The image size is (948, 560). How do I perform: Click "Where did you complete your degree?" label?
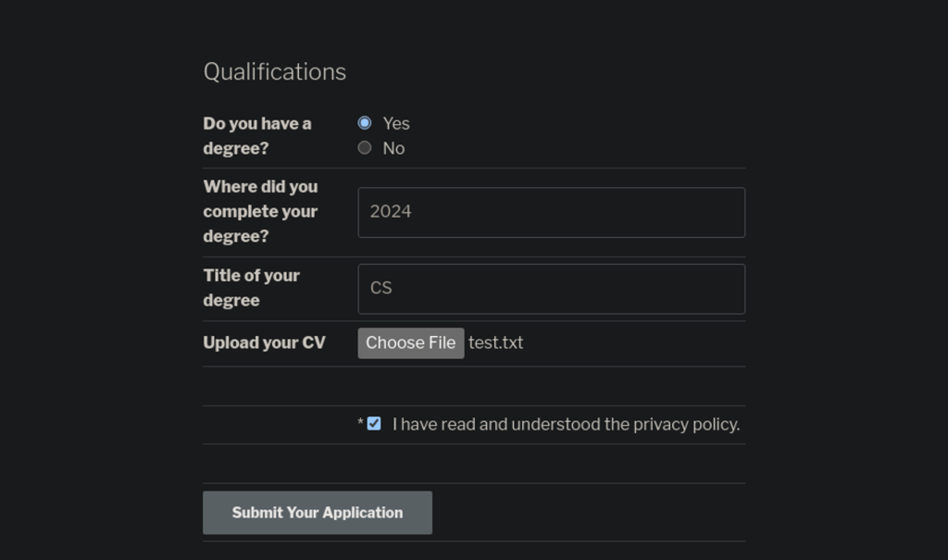[260, 212]
